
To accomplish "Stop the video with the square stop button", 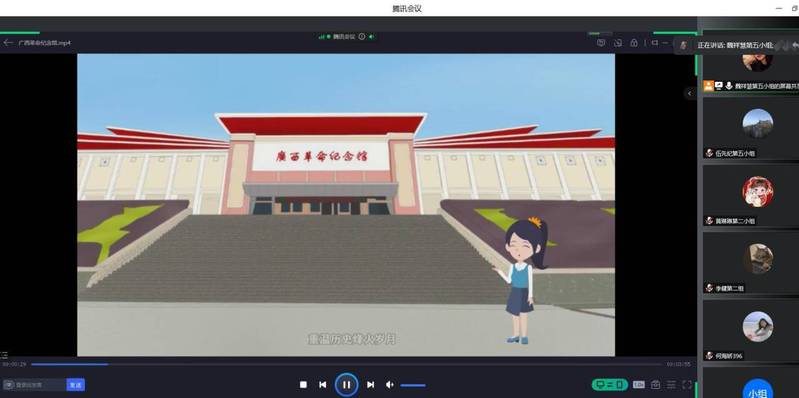I will 303,385.
